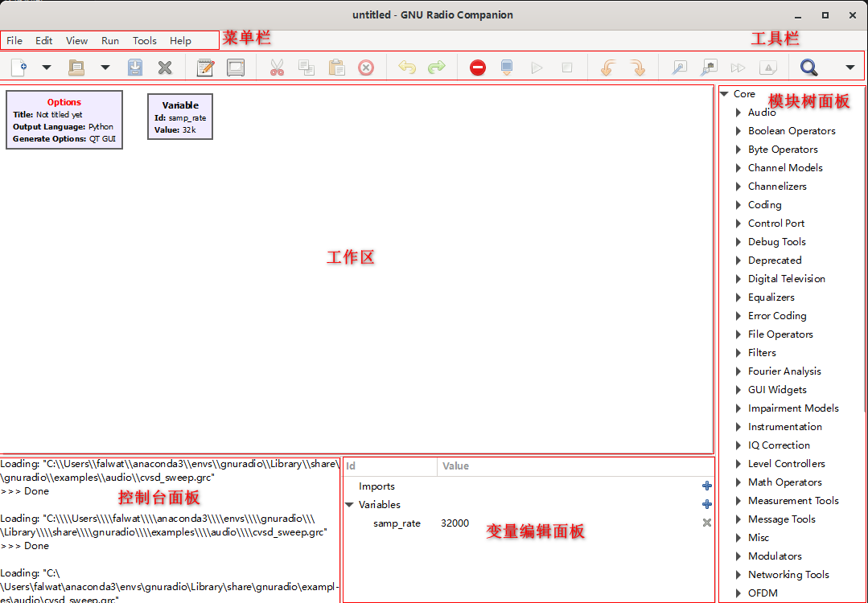Click the Coding tree item

click(764, 205)
